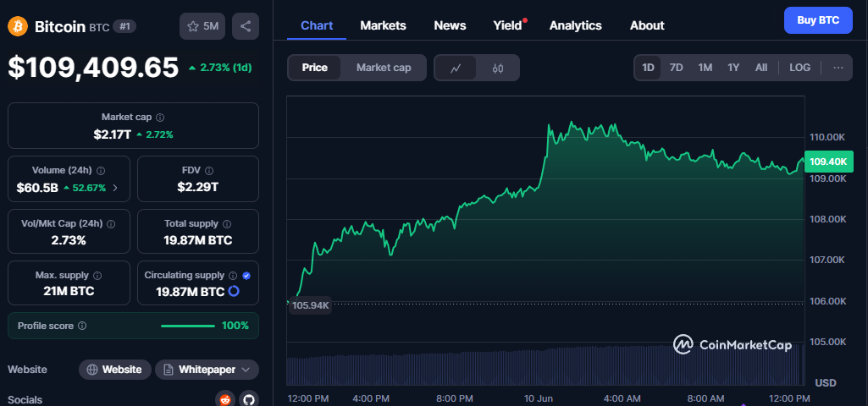Click info icon next to Max. supply
Viewport: 868px width, 406px height.
97,276
